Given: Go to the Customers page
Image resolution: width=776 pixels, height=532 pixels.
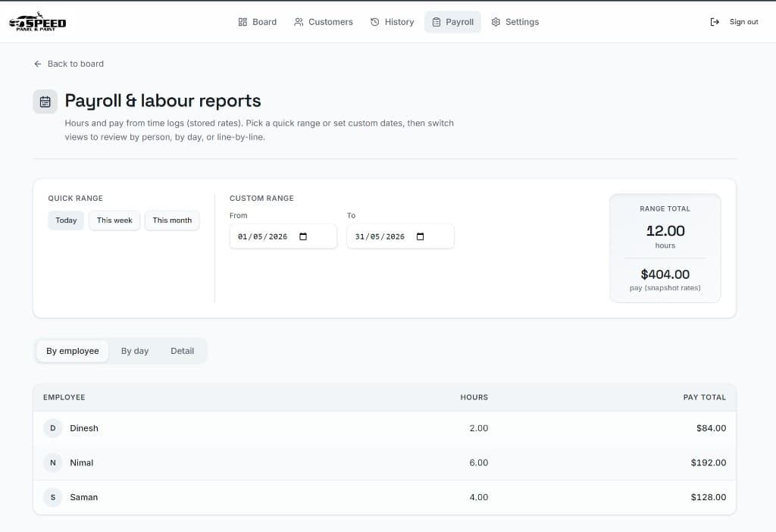Looking at the screenshot, I should (324, 22).
